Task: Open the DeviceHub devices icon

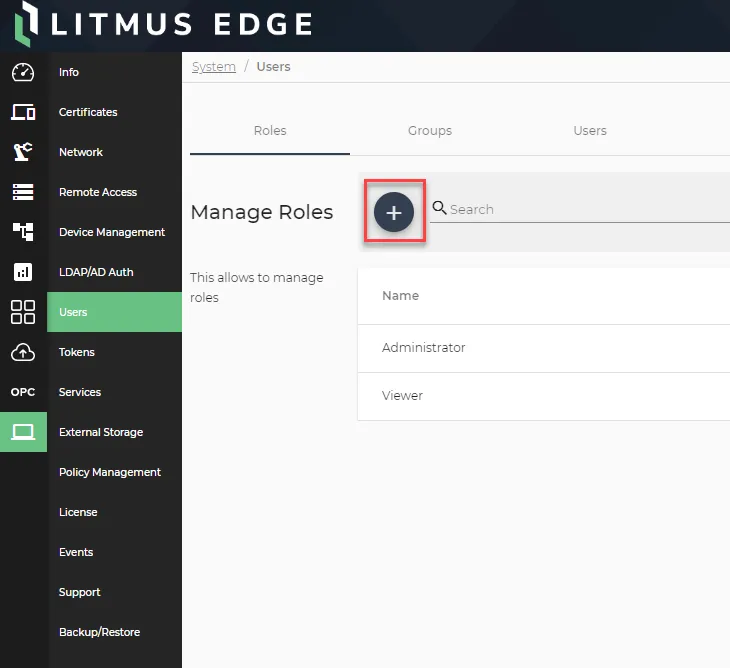Action: pos(23,112)
